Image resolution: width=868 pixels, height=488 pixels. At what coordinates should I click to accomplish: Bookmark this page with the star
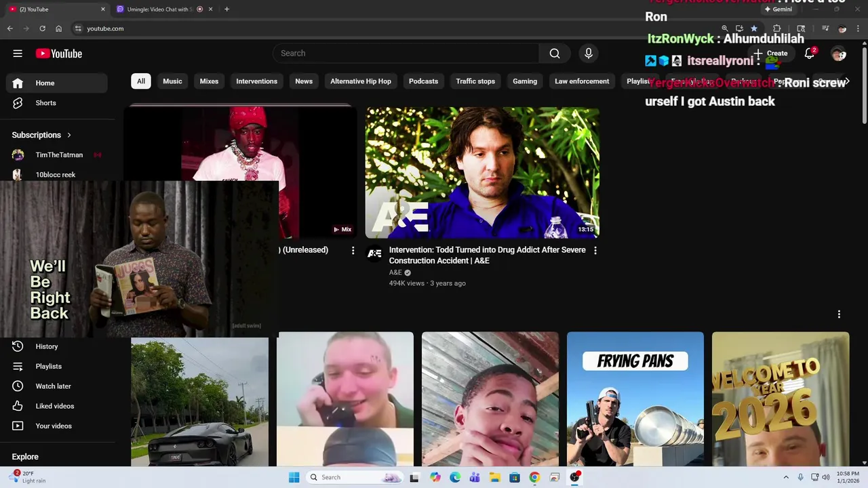click(x=753, y=28)
